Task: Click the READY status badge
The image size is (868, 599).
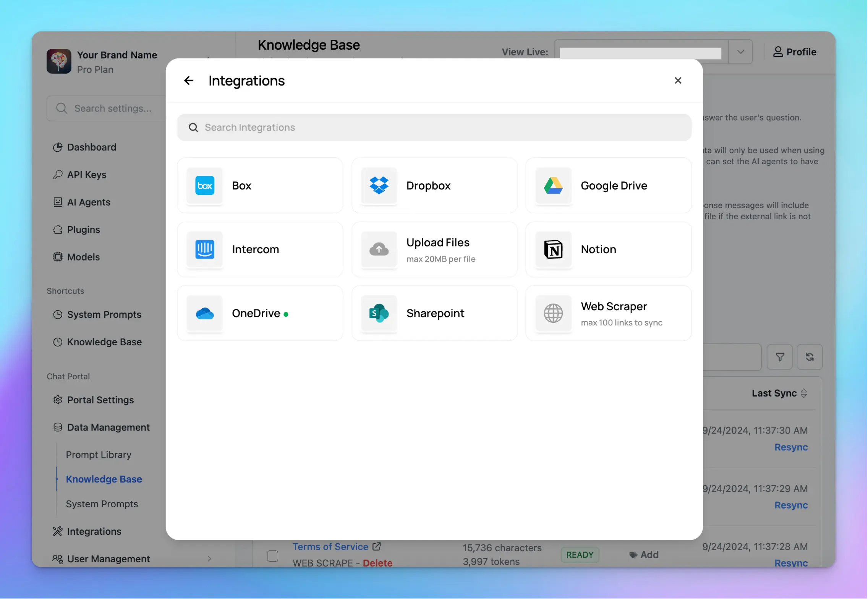Action: click(580, 555)
